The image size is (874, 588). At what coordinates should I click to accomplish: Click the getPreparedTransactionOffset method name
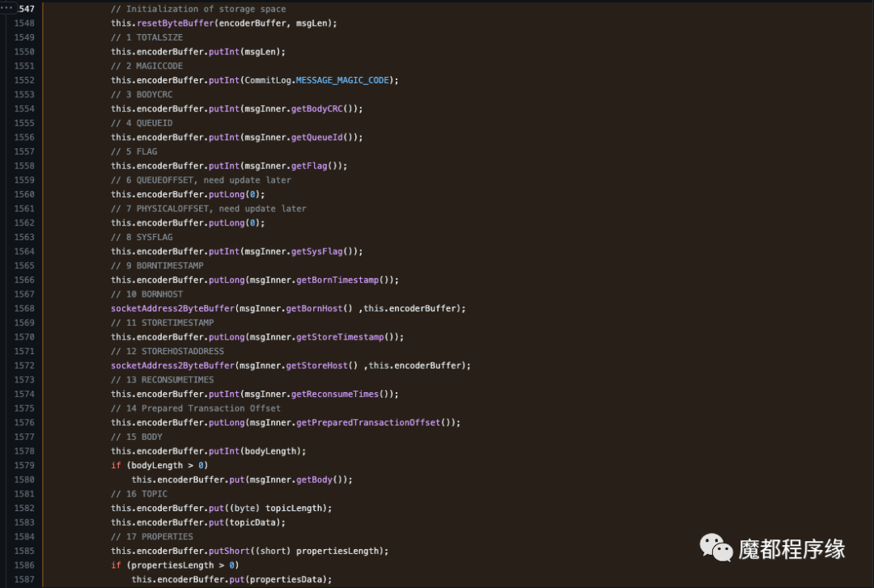(368, 422)
